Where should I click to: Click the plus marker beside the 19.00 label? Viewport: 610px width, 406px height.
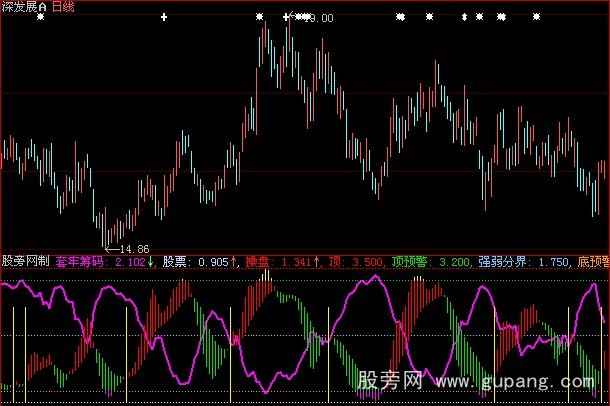click(286, 17)
